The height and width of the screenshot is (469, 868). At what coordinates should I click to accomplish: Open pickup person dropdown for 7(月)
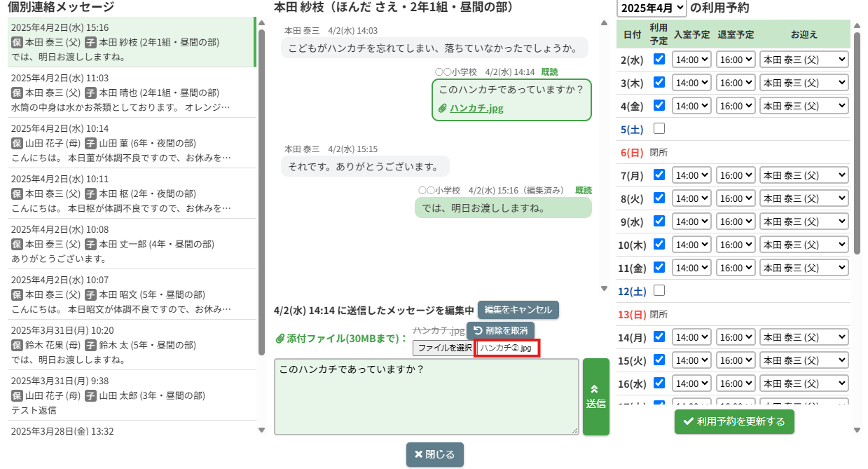804,175
